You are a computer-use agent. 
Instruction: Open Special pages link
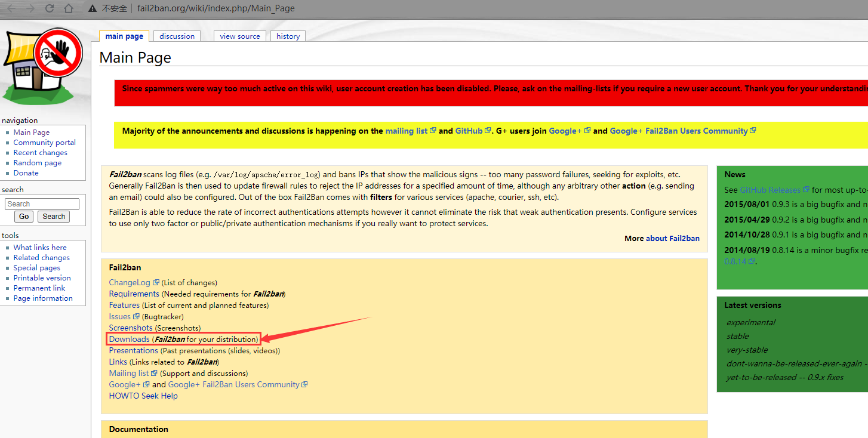(x=37, y=268)
